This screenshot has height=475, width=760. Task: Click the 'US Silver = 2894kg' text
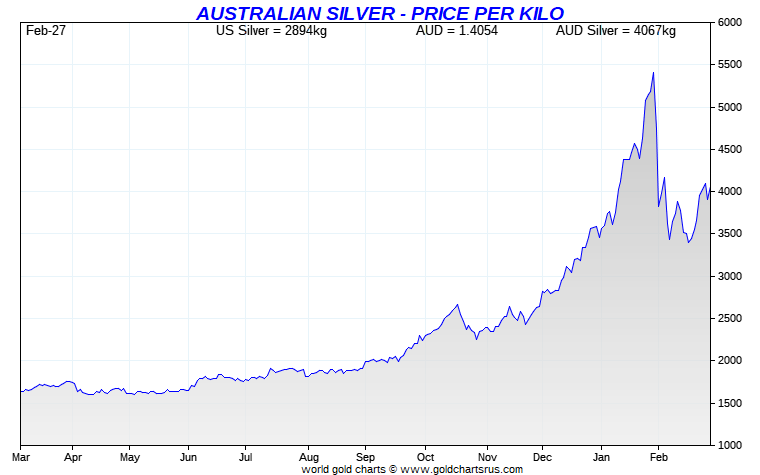click(271, 31)
